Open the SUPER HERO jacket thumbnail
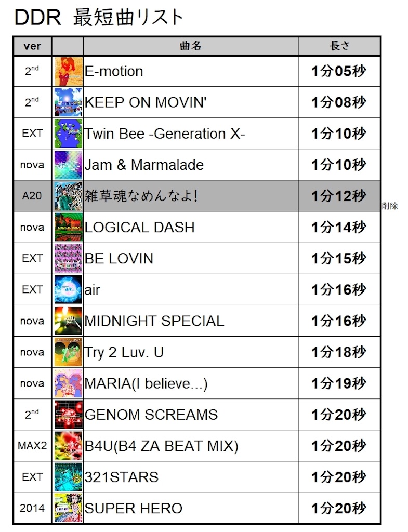Viewport: 408px width, 532px height. [68, 508]
